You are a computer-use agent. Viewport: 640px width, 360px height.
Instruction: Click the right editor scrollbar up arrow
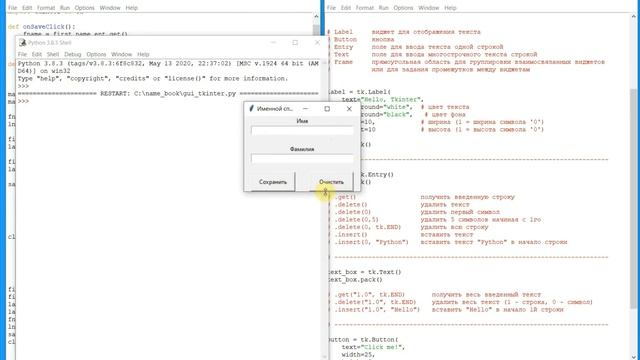point(633,16)
